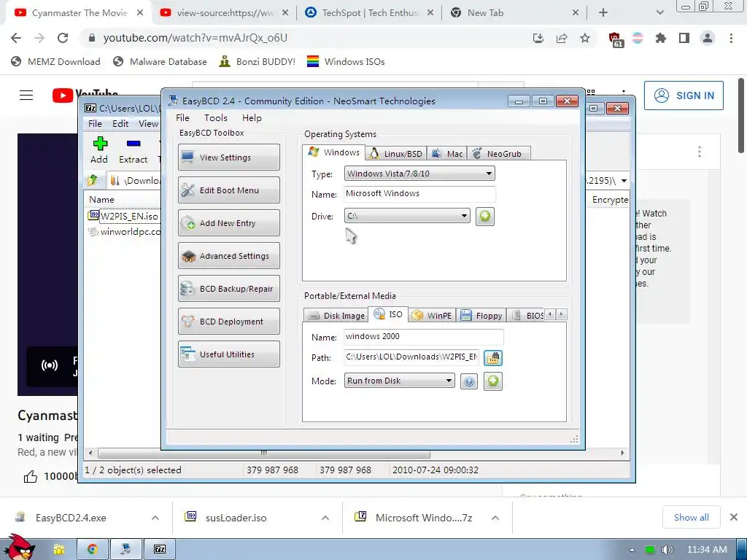Switch to the WinPE tab

tap(432, 315)
